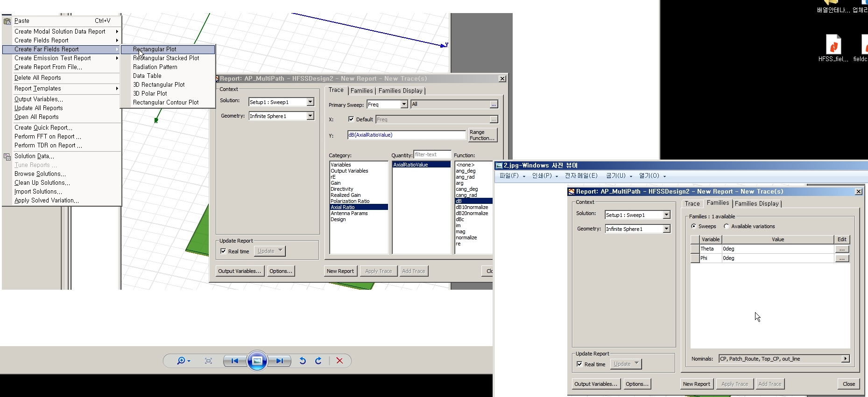Select the Available variations radio button
This screenshot has width=868, height=397.
tap(727, 226)
